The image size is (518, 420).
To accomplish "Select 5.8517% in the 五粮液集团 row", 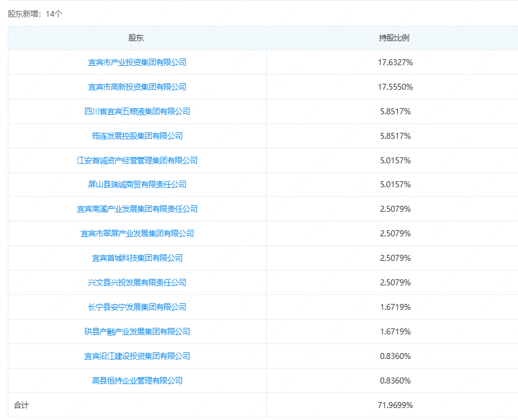I will click(x=395, y=111).
